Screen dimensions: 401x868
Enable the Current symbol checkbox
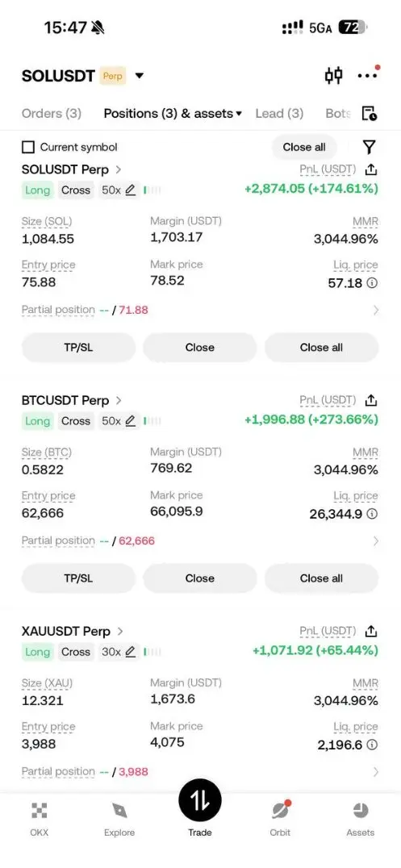click(27, 148)
